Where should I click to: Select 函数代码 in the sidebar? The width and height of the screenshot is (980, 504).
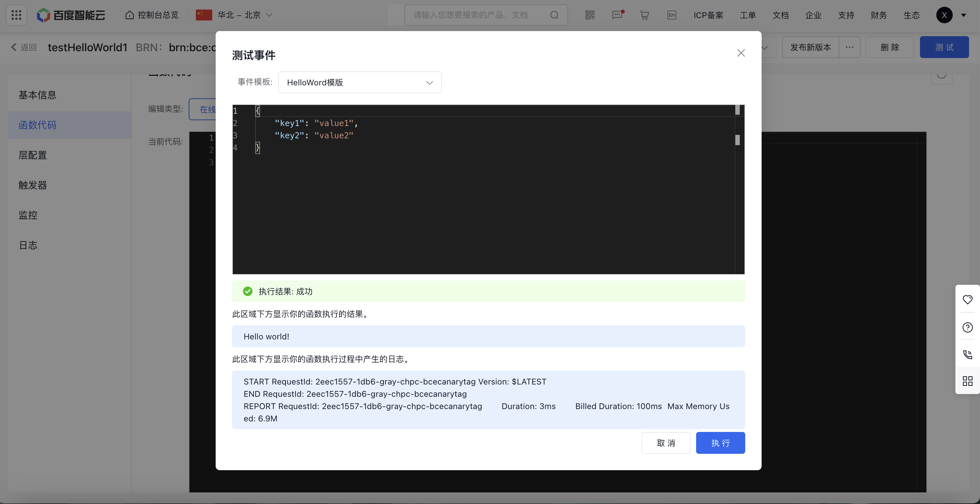pyautogui.click(x=70, y=125)
